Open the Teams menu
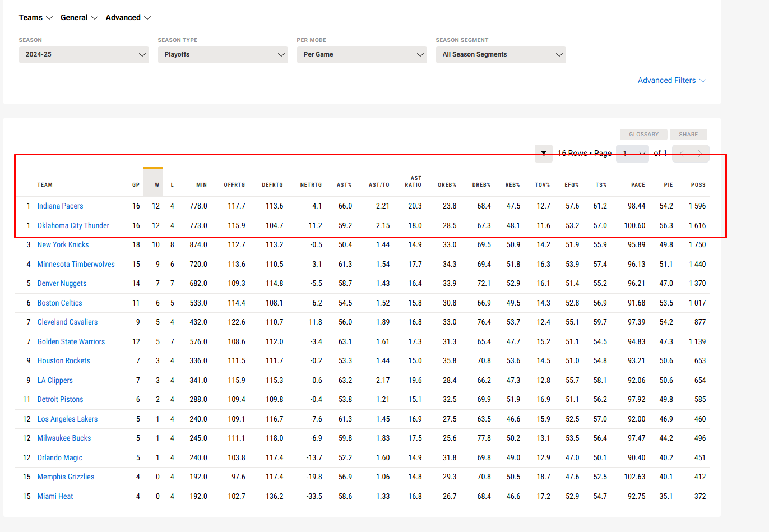Viewport: 769px width, 532px height. point(35,17)
